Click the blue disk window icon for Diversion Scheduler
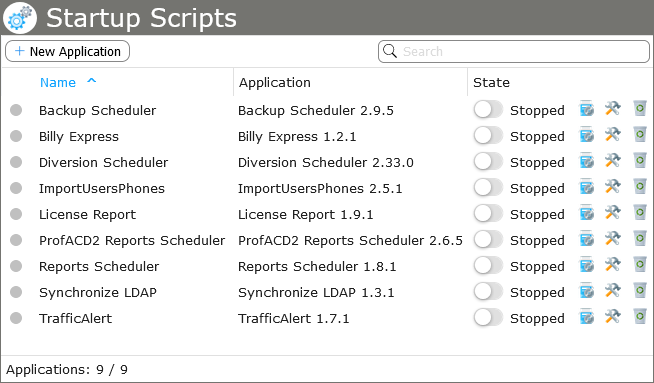654x383 pixels. point(587,161)
